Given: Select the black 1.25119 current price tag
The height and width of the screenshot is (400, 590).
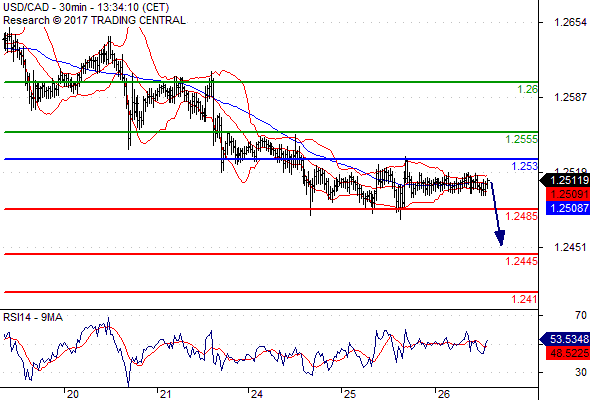Looking at the screenshot, I should (x=565, y=181).
